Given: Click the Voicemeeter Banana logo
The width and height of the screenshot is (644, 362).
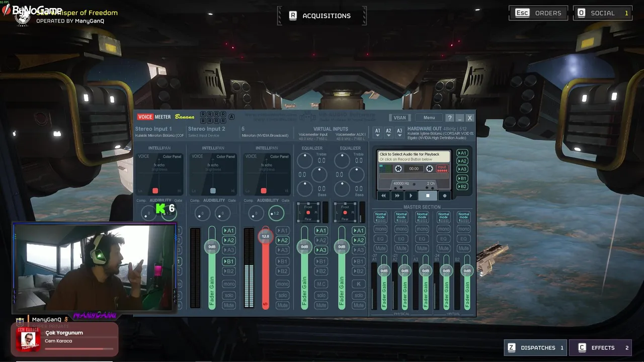Looking at the screenshot, I should tap(166, 117).
